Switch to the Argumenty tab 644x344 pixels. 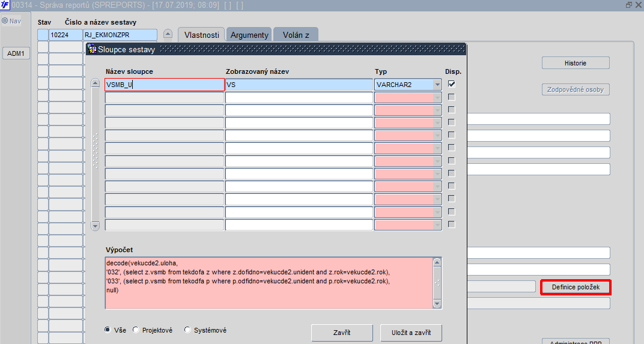(249, 35)
